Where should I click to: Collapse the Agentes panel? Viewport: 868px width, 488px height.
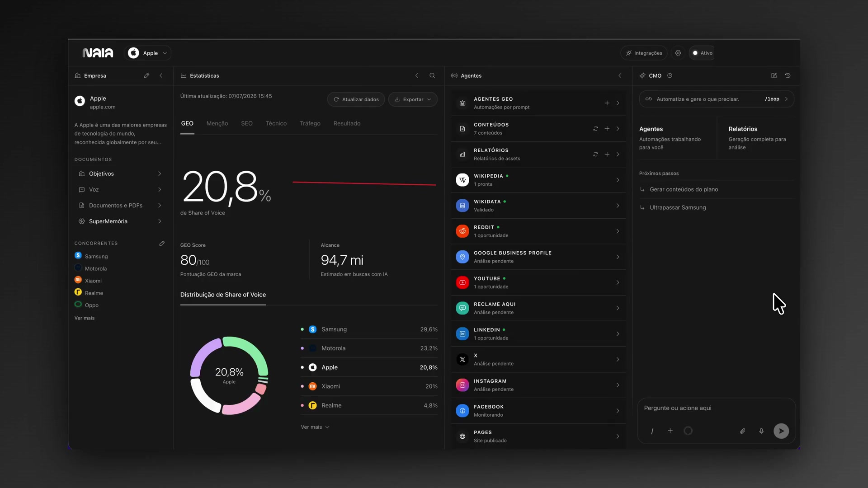pos(620,75)
